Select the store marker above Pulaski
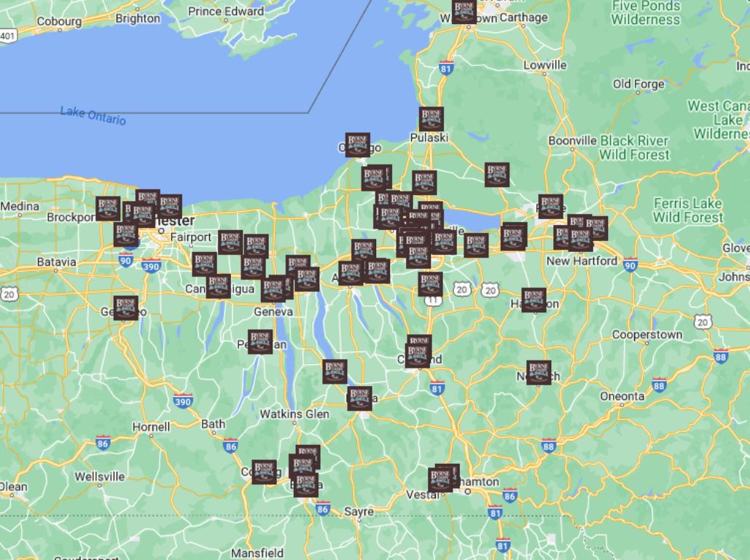 point(431,119)
